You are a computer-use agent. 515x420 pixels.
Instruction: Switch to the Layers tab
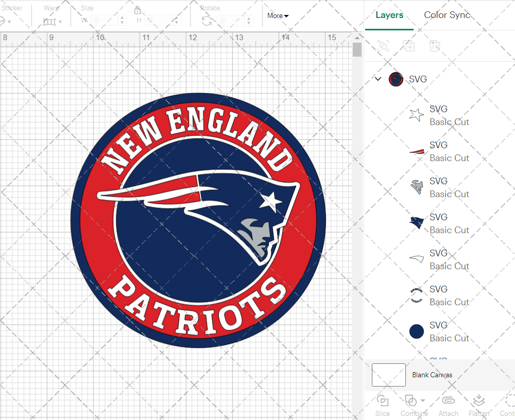coord(389,15)
